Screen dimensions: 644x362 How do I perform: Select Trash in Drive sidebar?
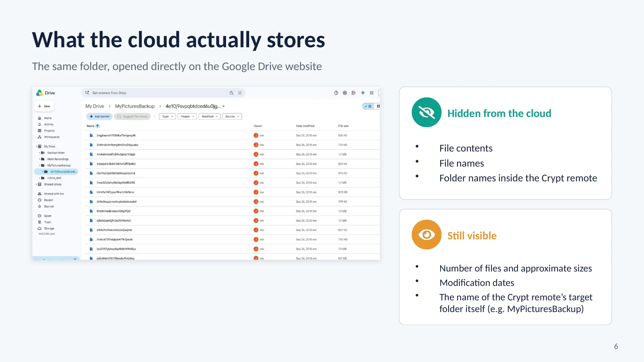[x=48, y=222]
